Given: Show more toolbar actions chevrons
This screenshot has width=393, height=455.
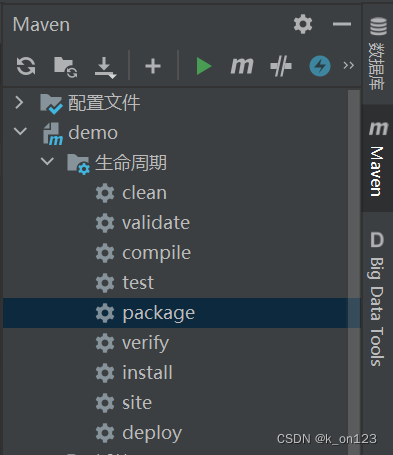Looking at the screenshot, I should pyautogui.click(x=348, y=65).
